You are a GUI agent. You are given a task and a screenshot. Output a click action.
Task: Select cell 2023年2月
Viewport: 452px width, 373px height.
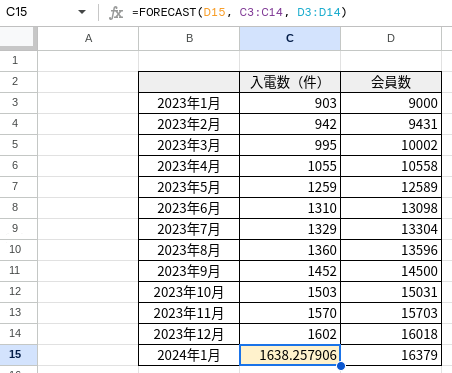pyautogui.click(x=189, y=124)
